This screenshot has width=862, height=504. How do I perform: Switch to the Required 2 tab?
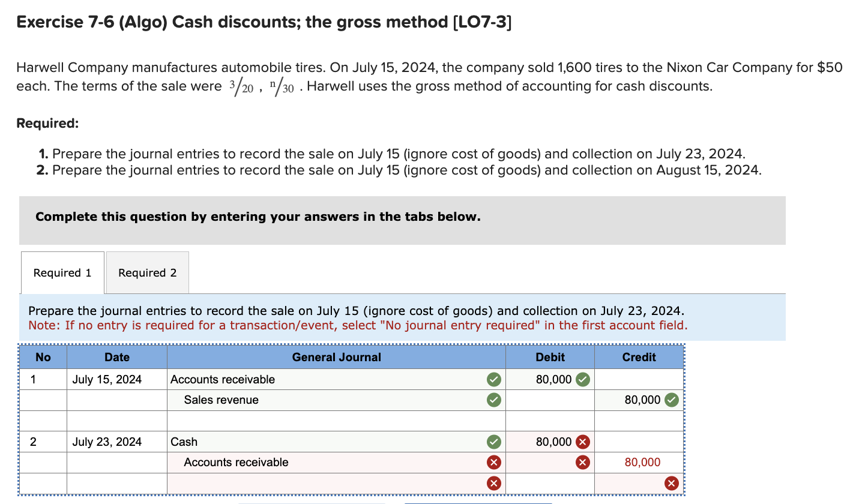click(147, 272)
